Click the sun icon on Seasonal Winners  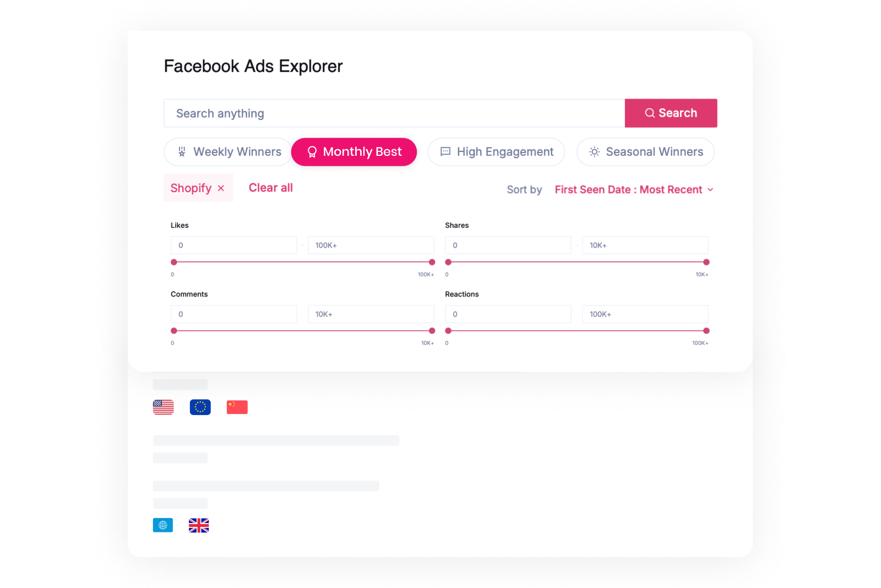click(x=594, y=152)
